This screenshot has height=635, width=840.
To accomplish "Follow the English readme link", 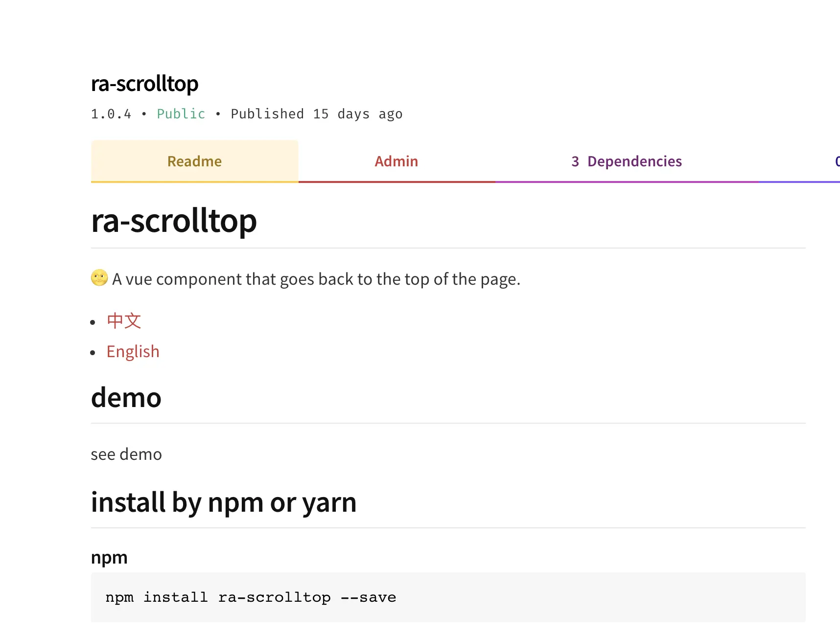I will tap(133, 352).
